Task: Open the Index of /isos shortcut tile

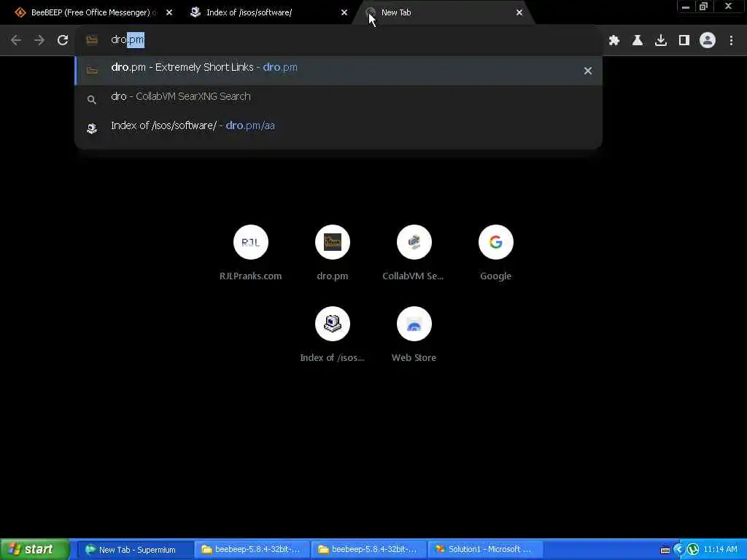Action: pyautogui.click(x=333, y=335)
